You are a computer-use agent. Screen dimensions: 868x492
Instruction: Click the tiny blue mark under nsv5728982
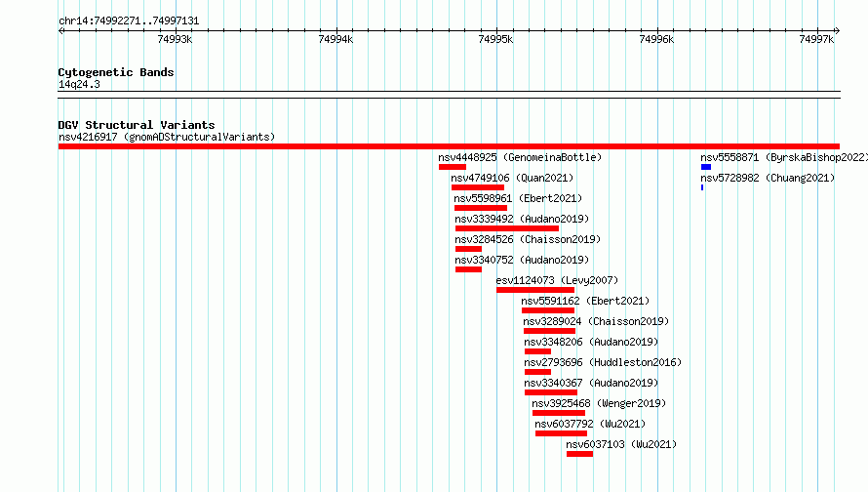point(702,187)
